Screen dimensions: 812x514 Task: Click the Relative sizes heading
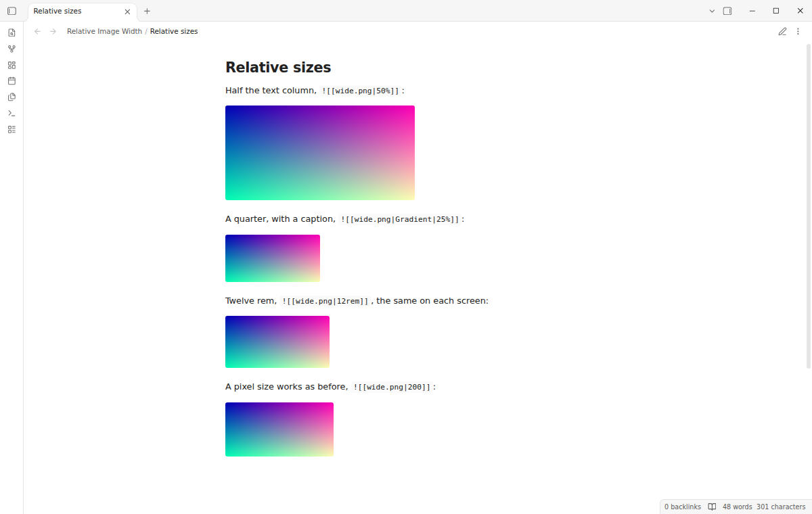point(278,68)
